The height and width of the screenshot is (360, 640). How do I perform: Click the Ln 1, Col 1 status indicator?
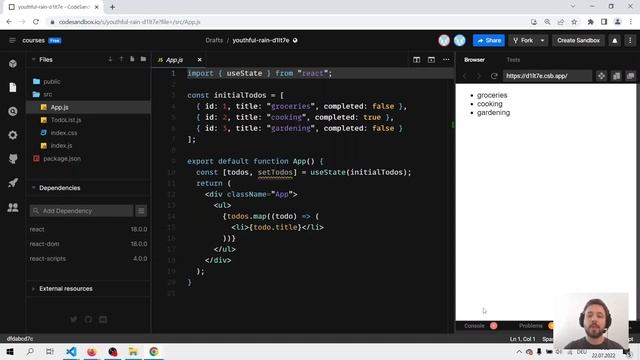tap(522, 339)
